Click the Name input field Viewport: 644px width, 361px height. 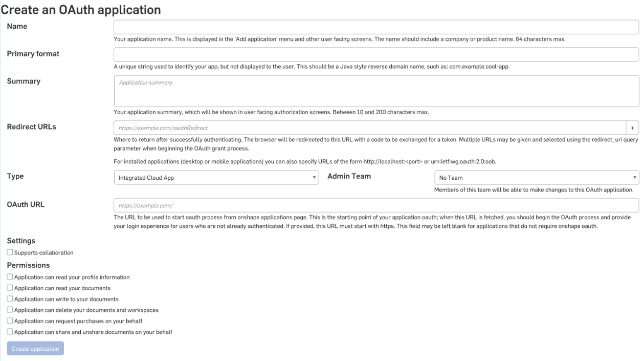pyautogui.click(x=376, y=27)
